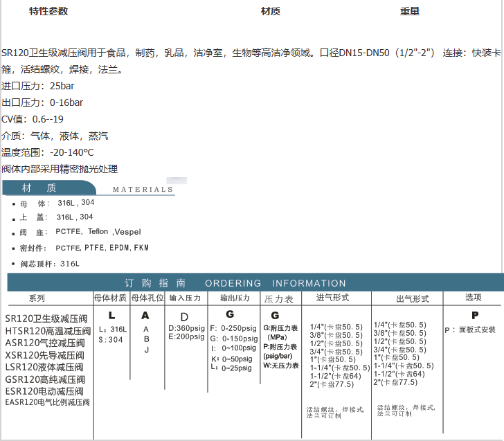Click the 出气形式 column header
Viewport: 504px width, 441px height.
click(413, 298)
